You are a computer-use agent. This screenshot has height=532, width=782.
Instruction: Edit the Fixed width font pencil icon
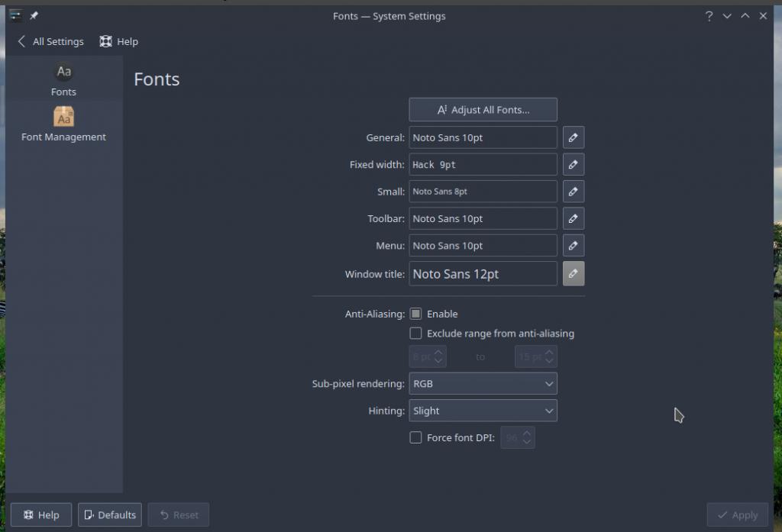[573, 165]
